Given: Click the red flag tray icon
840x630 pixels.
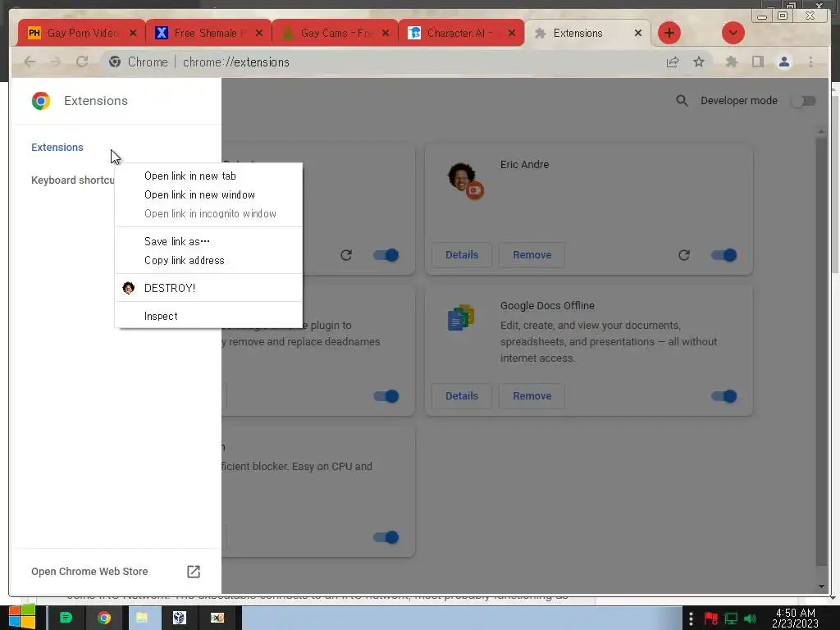Looking at the screenshot, I should point(711,619).
